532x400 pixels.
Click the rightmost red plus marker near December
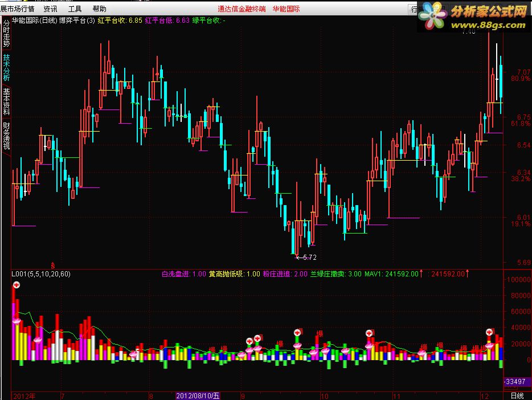(489, 332)
